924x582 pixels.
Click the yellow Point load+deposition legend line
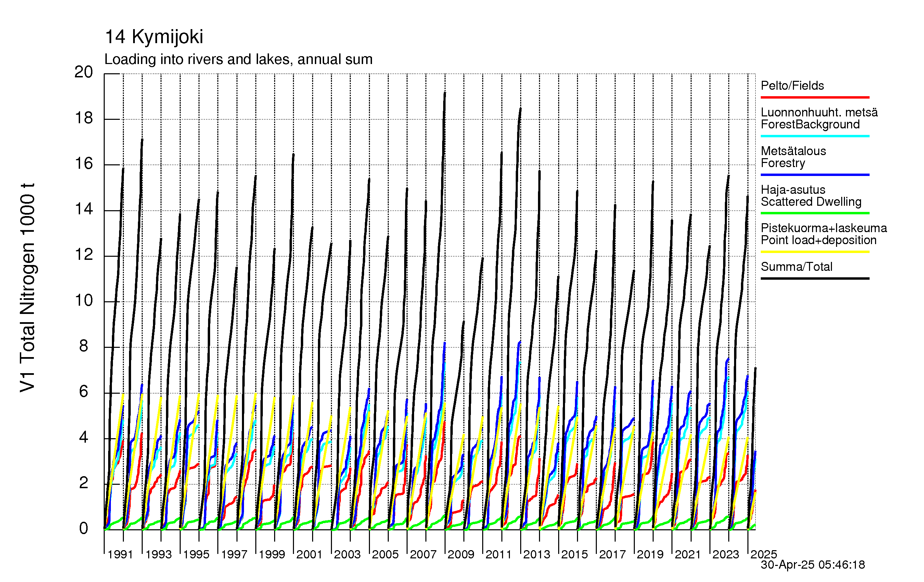[x=815, y=252]
